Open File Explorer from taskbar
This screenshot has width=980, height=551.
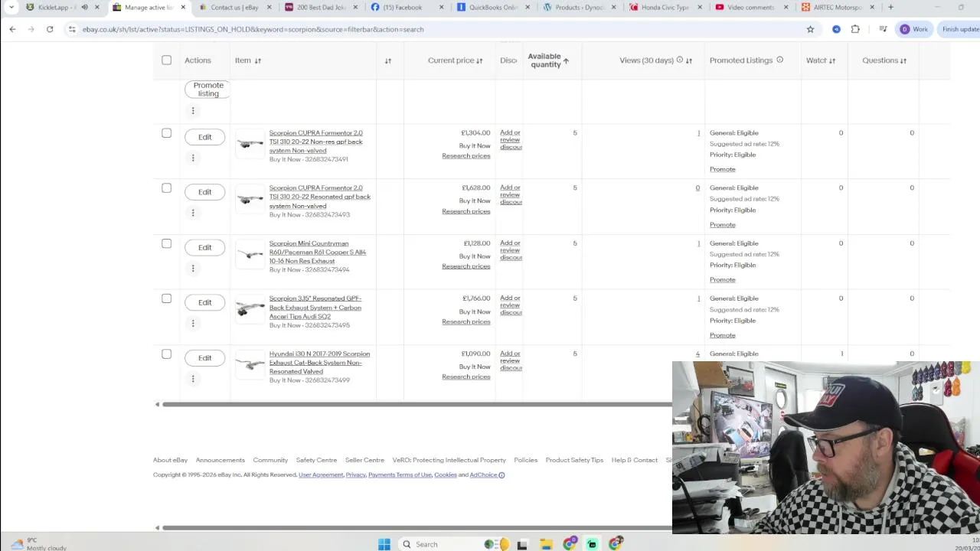(546, 544)
